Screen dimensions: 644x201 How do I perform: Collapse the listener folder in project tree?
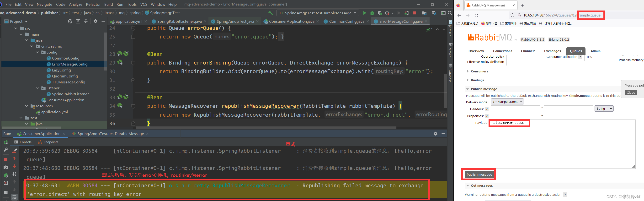point(37,88)
